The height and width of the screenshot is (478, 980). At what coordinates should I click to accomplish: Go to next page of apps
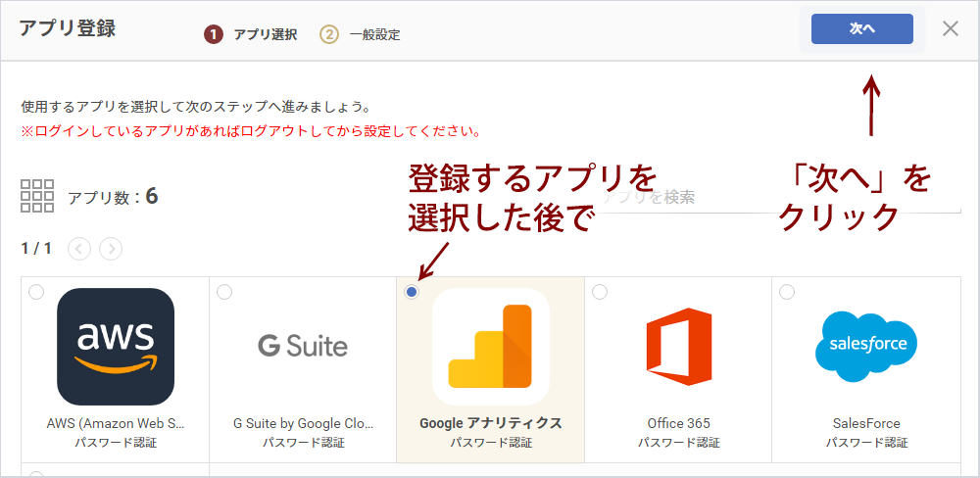[111, 249]
